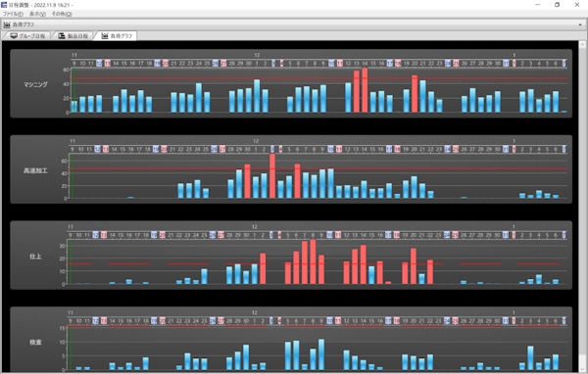Screen dimensions: 588x374
Task: Click the 日程調整 application icon in title bar
Action: tap(4, 5)
